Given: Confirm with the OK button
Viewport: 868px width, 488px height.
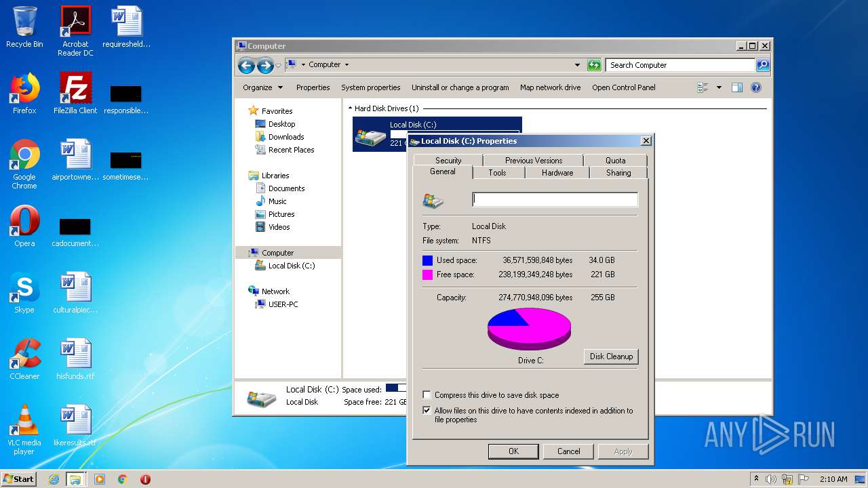Looking at the screenshot, I should click(x=513, y=451).
